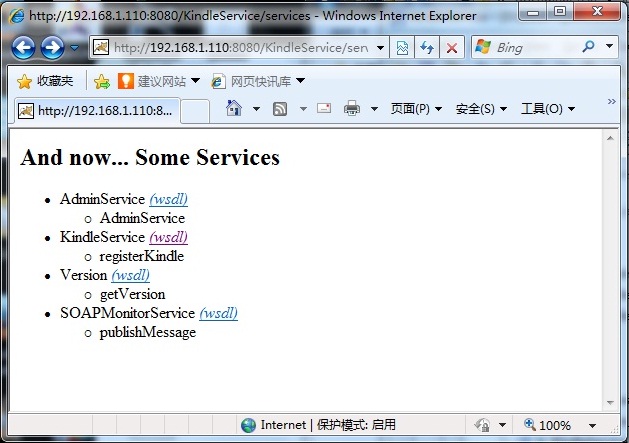This screenshot has height=443, width=629.
Task: Click the publishMessage operation text
Action: [148, 332]
